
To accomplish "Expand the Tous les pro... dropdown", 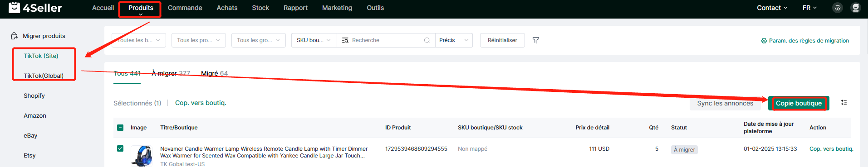I will pos(199,40).
